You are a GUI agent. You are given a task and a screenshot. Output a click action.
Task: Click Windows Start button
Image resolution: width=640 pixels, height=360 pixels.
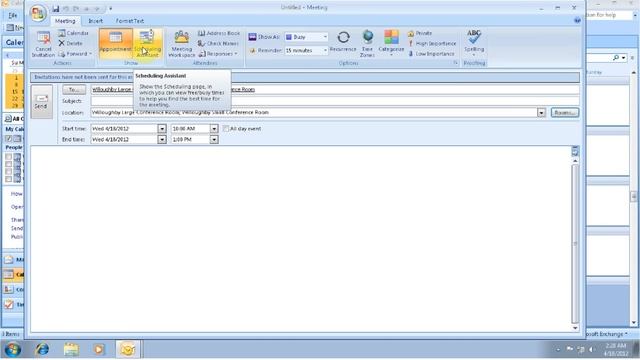coord(13,349)
